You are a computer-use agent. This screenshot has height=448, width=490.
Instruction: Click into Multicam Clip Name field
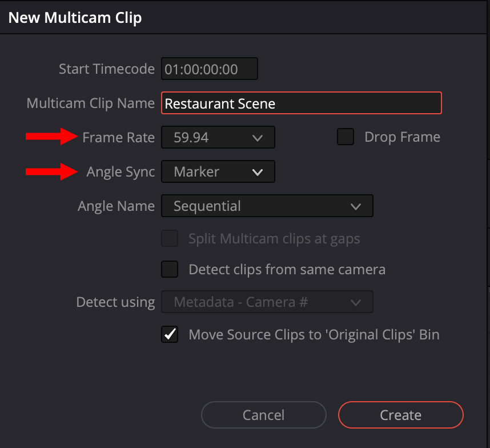[301, 103]
